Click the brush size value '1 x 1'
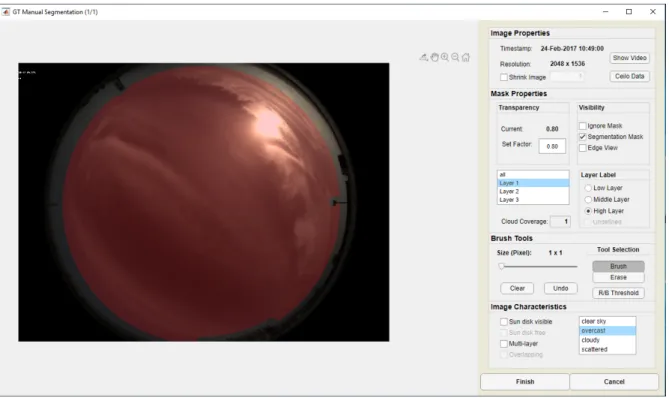 tap(556, 253)
